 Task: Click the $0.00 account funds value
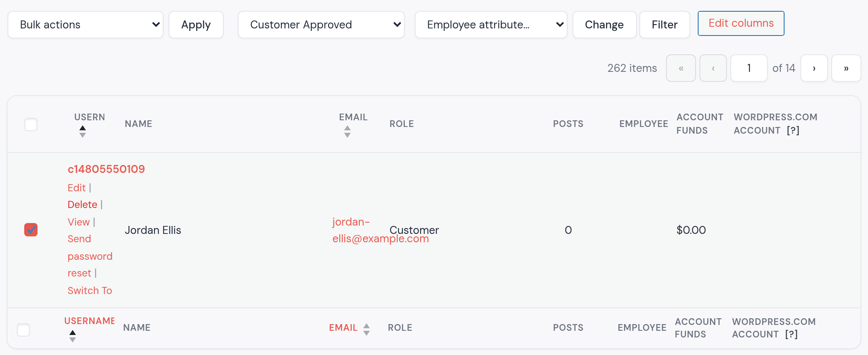pos(691,230)
